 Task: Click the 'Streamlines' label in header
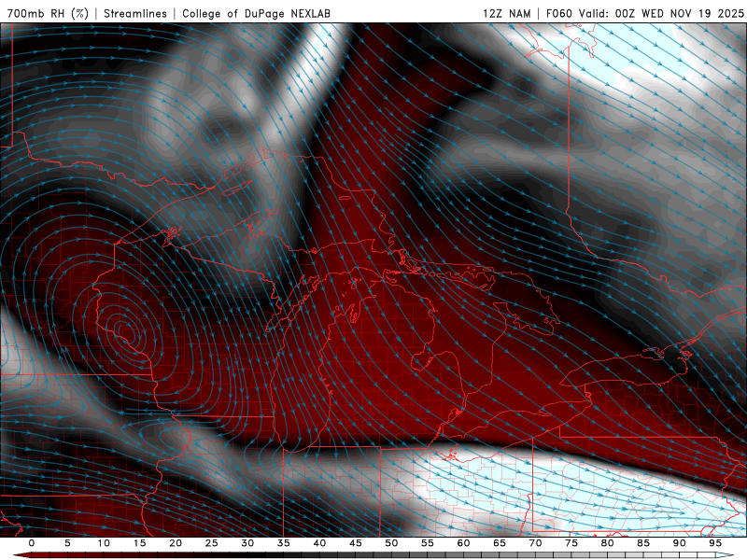(135, 13)
